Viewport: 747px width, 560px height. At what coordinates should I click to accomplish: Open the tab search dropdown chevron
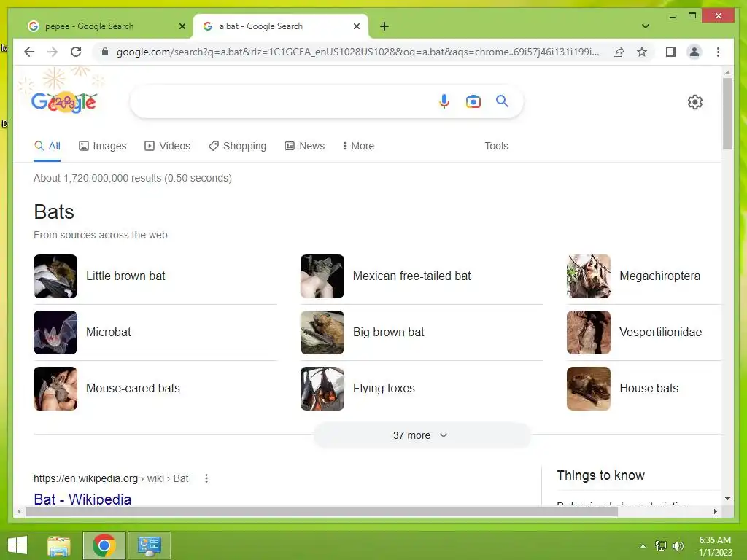pyautogui.click(x=646, y=26)
